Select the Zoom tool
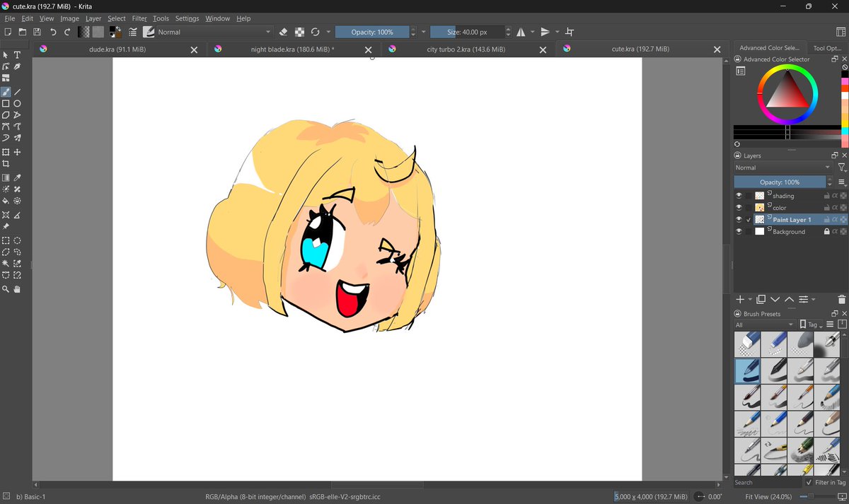Screen dimensions: 849x504 pos(6,289)
